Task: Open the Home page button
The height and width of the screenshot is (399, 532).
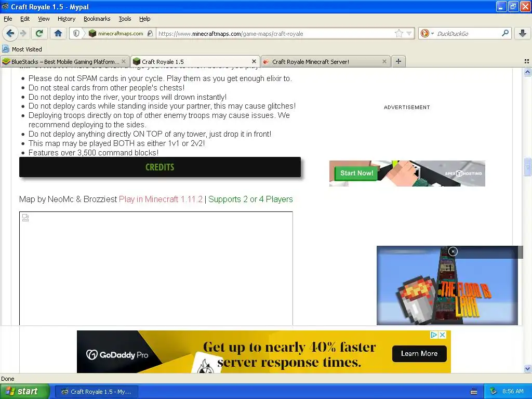Action: (x=58, y=33)
